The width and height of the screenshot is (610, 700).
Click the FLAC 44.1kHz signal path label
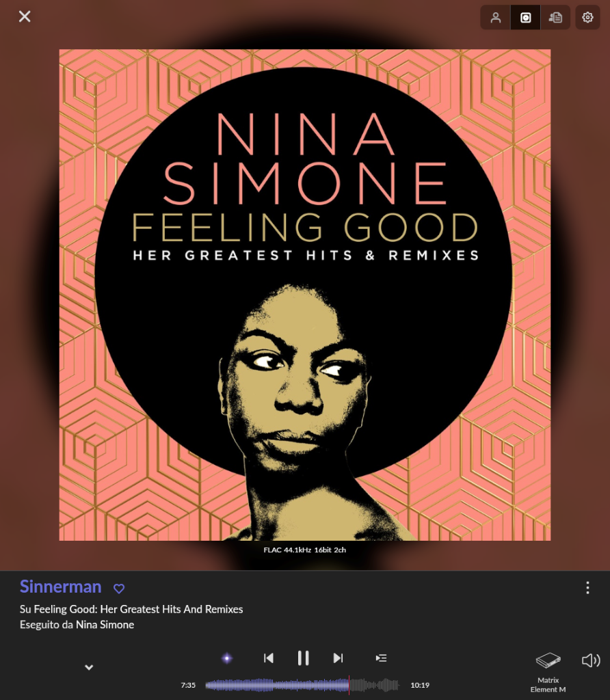304,550
